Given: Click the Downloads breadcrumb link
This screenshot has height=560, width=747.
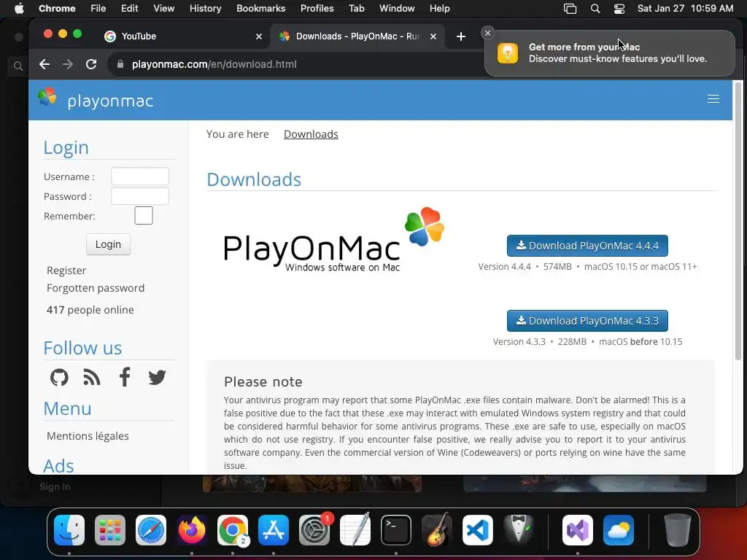Looking at the screenshot, I should [x=311, y=134].
